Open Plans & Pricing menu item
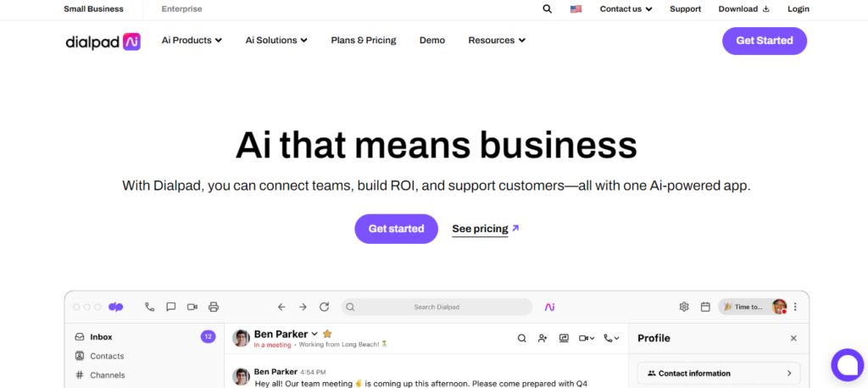The image size is (868, 388). click(364, 40)
